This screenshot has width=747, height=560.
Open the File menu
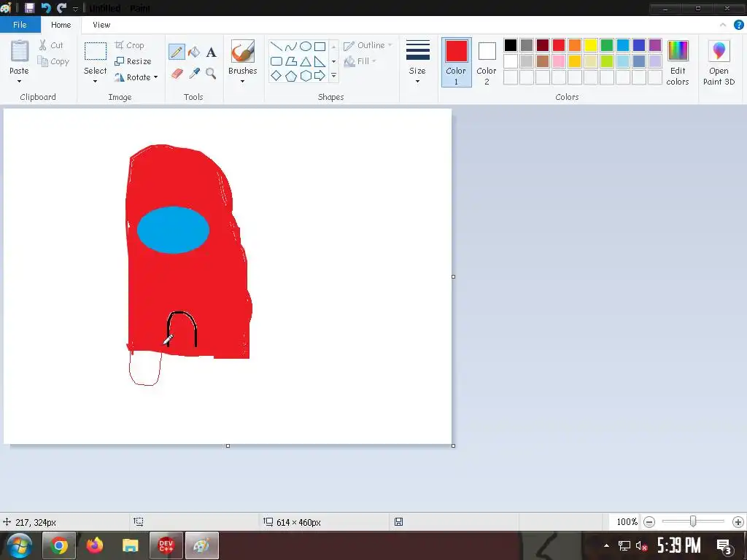[x=20, y=25]
